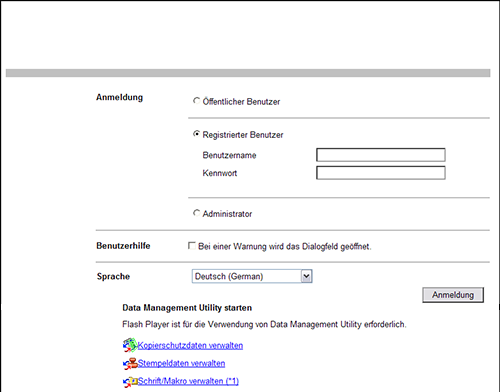
Task: Click the Administrator label text
Action: 227,214
